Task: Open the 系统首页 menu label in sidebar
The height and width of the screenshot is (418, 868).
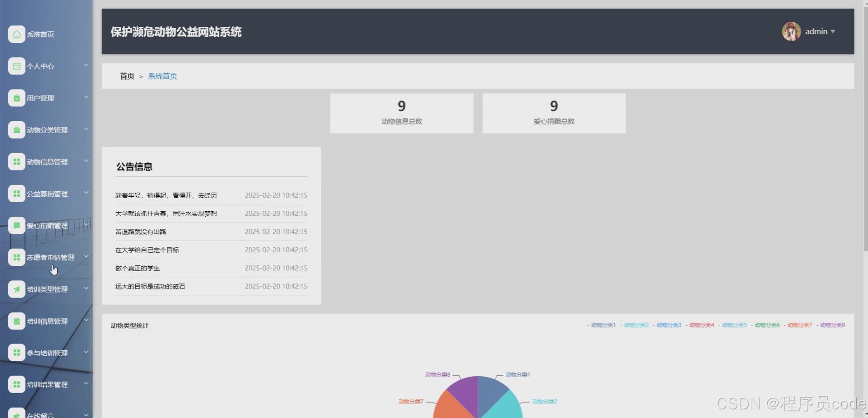Action: point(40,35)
